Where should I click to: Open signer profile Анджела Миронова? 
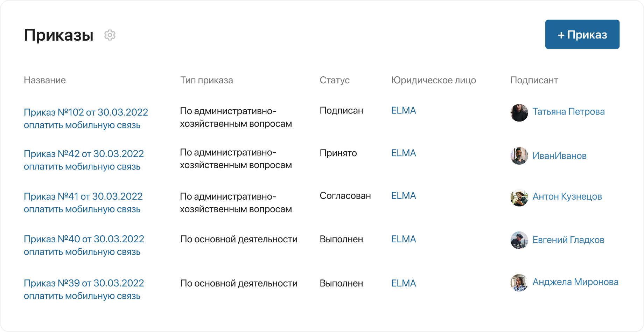click(x=575, y=282)
